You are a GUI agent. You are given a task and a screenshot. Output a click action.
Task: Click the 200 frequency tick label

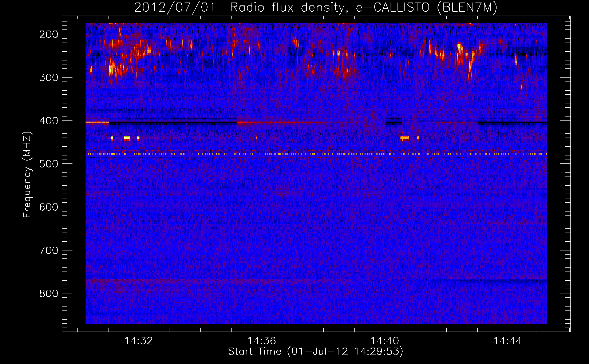point(49,34)
